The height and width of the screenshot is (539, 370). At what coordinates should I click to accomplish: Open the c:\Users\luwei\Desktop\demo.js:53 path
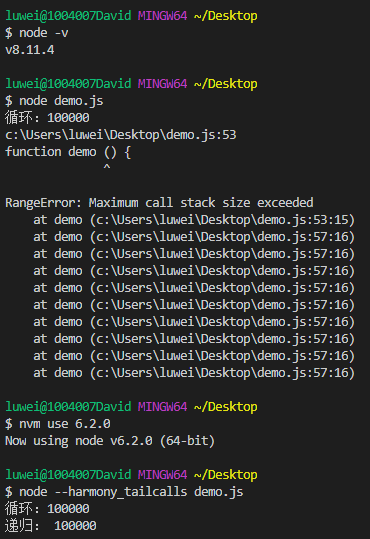pos(121,135)
